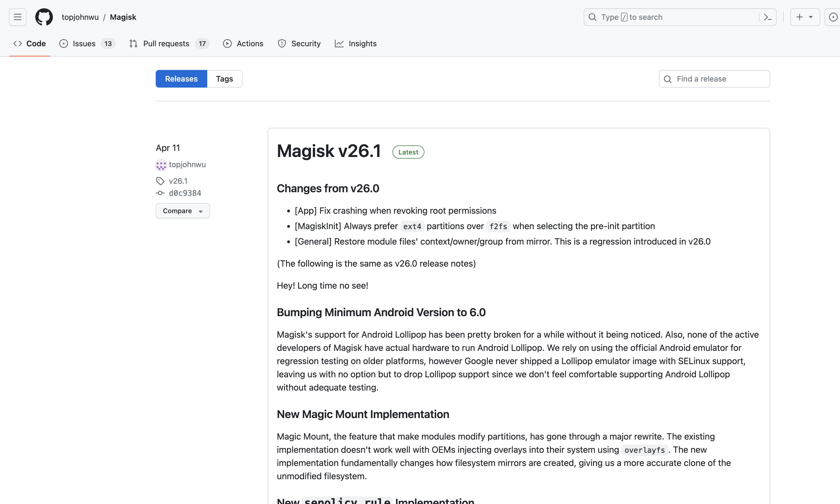The width and height of the screenshot is (840, 504).
Task: Open the command palette icon
Action: (768, 17)
